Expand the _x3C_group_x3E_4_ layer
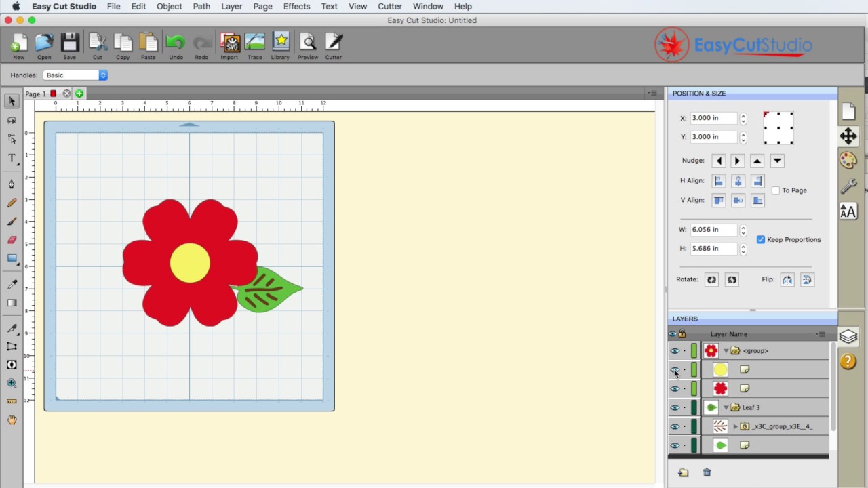This screenshot has width=868, height=488. pos(735,426)
